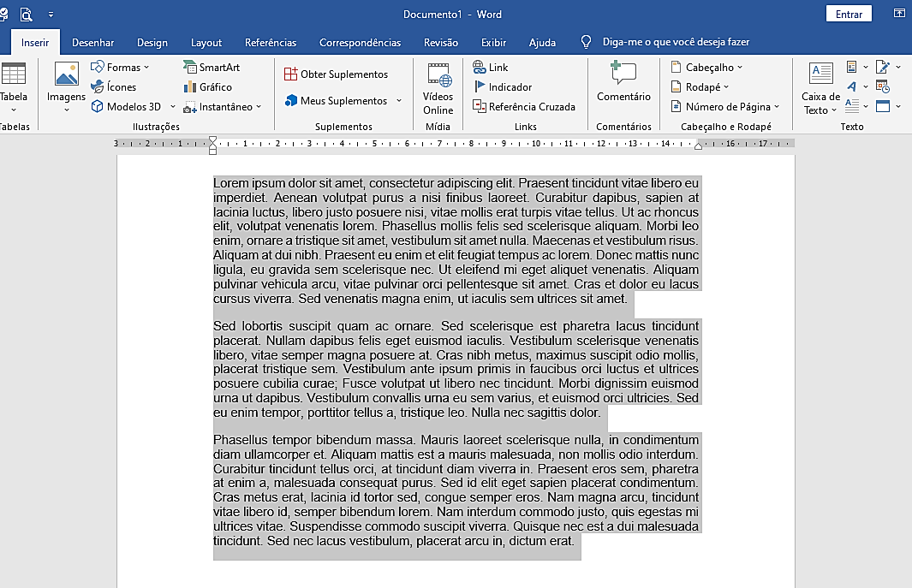The height and width of the screenshot is (588, 912).
Task: Select the Referências tab
Action: [x=271, y=43]
